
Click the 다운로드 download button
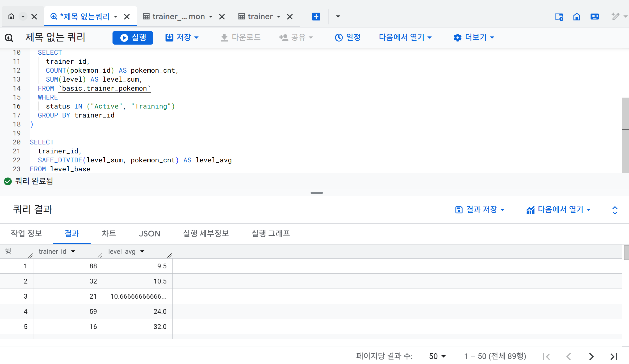[241, 37]
